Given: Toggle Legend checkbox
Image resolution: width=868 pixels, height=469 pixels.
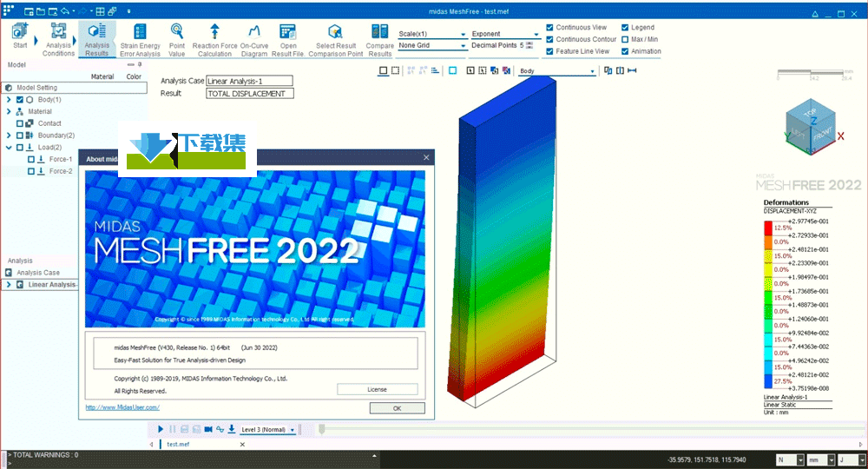Looking at the screenshot, I should click(625, 27).
